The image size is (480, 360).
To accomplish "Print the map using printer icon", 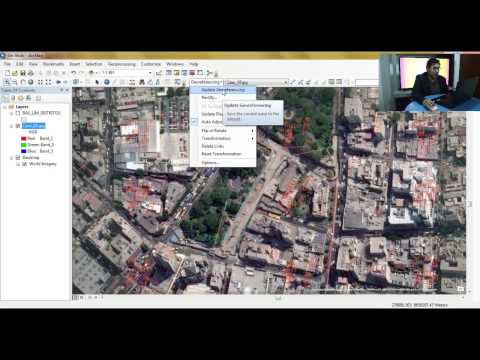I will 31,73.
